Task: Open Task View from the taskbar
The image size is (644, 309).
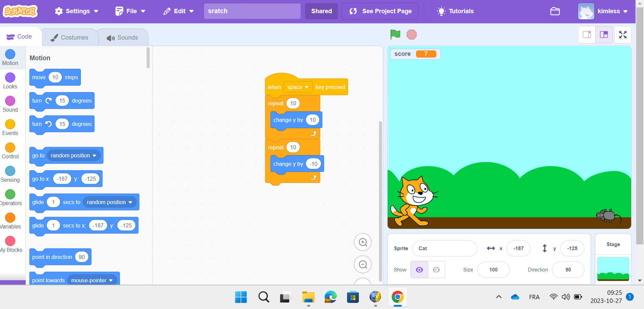Action: [x=286, y=297]
